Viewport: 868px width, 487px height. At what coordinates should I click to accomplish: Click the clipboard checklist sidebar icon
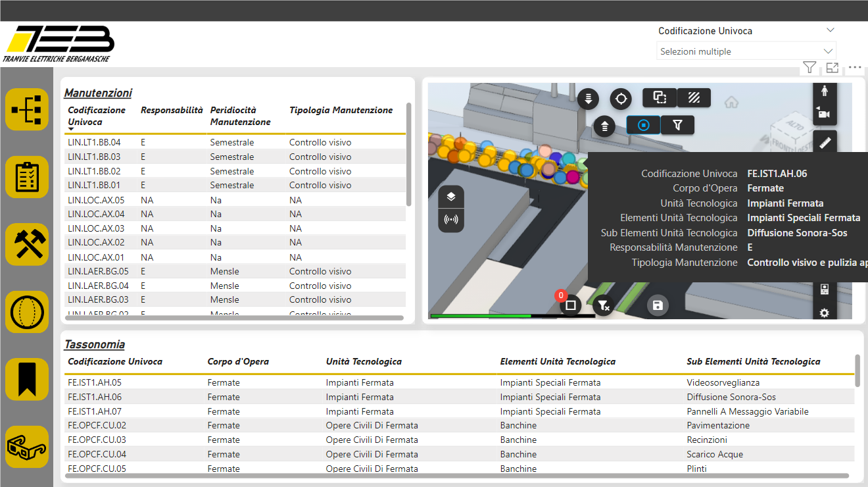(x=27, y=177)
